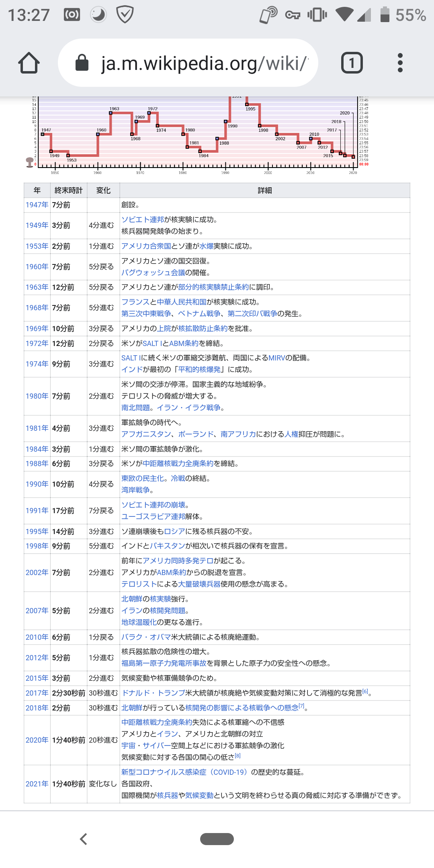Image resolution: width=434 pixels, height=868 pixels.
Task: Tap the Wi-Fi signal status icon
Action: coord(344,15)
